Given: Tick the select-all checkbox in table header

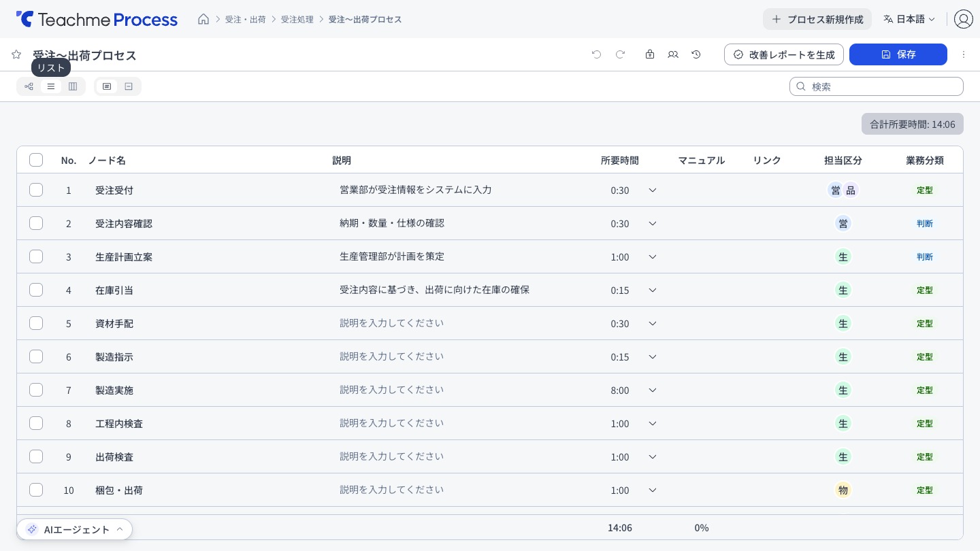Looking at the screenshot, I should [36, 160].
